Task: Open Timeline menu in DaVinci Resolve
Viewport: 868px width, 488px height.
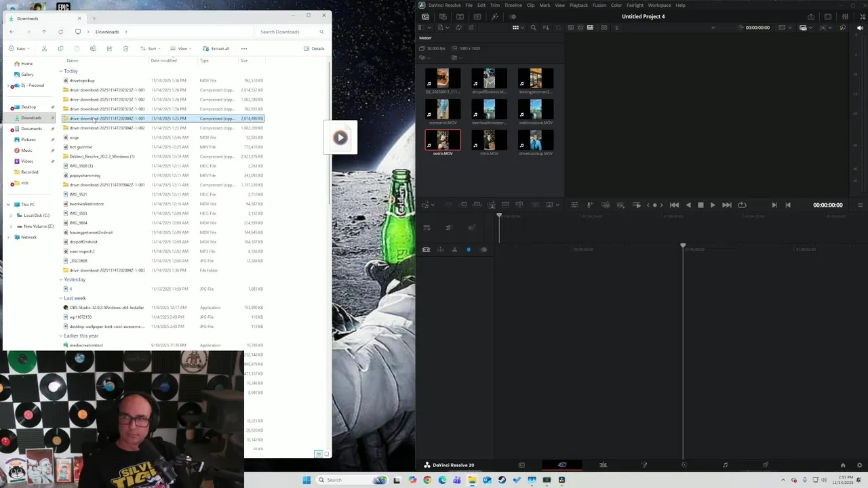Action: (x=513, y=5)
